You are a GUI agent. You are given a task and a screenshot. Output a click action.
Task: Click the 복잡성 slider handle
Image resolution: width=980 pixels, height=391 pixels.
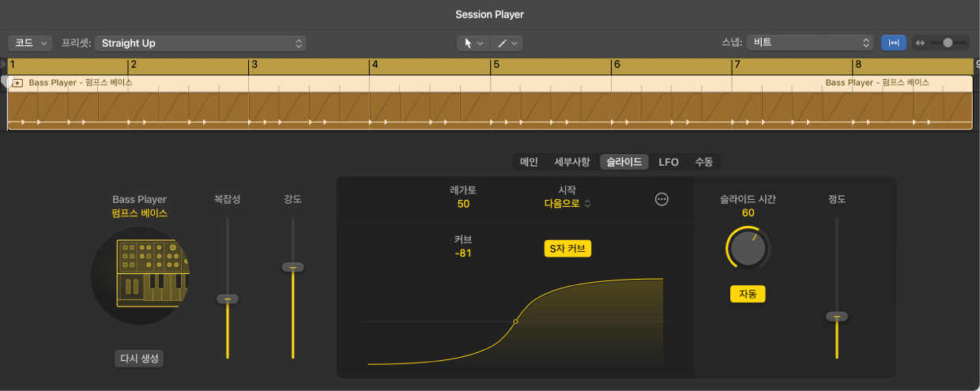[228, 299]
